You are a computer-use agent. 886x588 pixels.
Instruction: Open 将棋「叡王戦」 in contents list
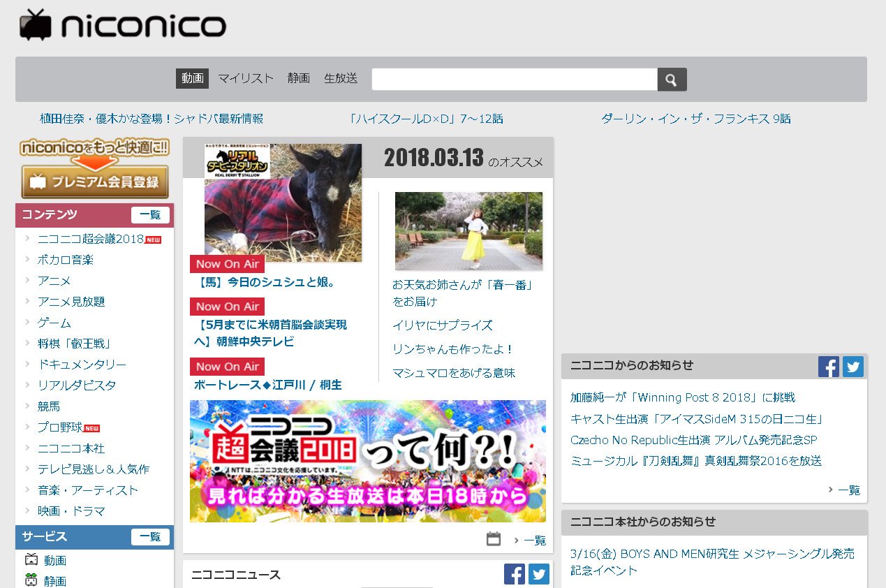click(75, 344)
